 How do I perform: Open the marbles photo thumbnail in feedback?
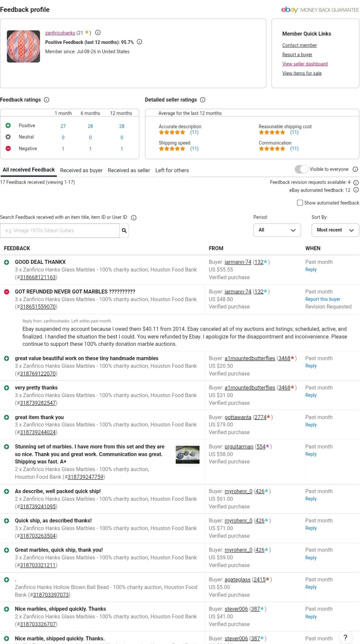(x=187, y=455)
